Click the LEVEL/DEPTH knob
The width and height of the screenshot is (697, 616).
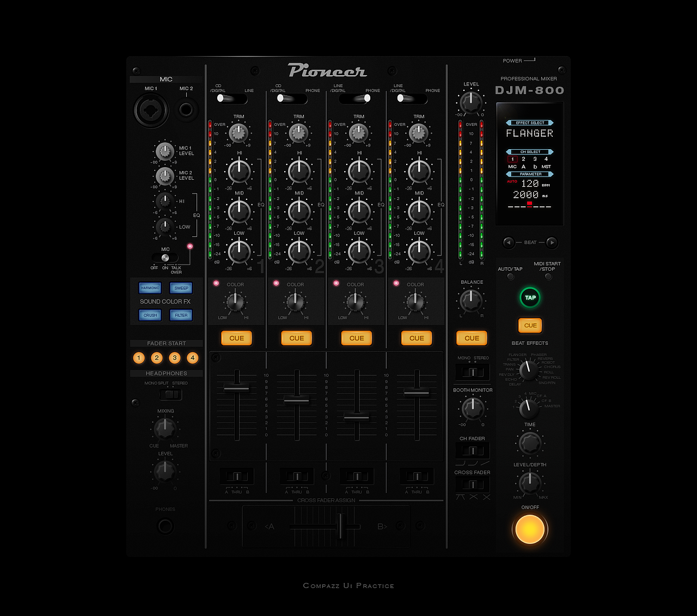click(530, 483)
